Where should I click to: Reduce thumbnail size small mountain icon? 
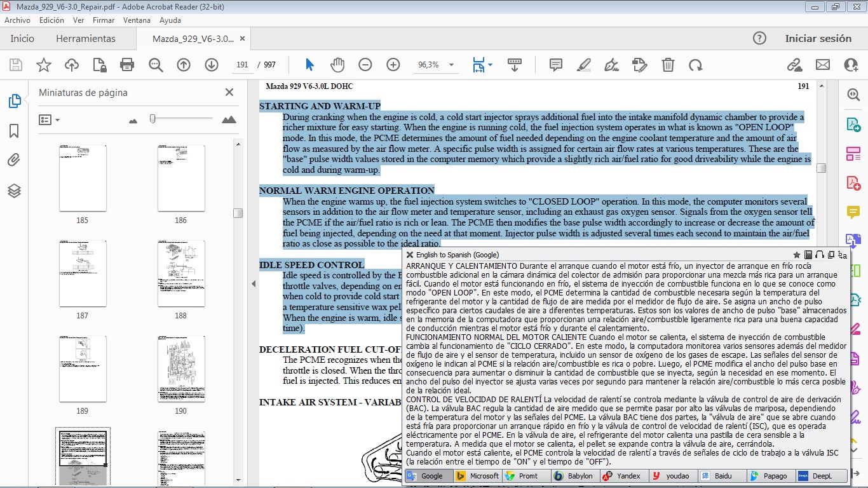[133, 120]
